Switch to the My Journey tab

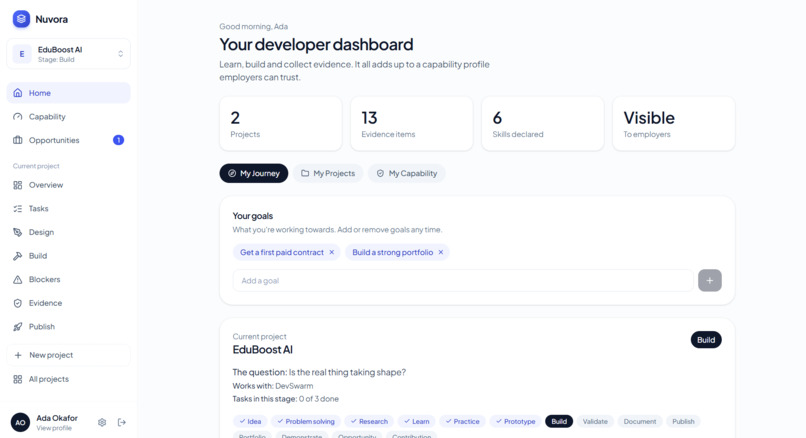tap(254, 173)
